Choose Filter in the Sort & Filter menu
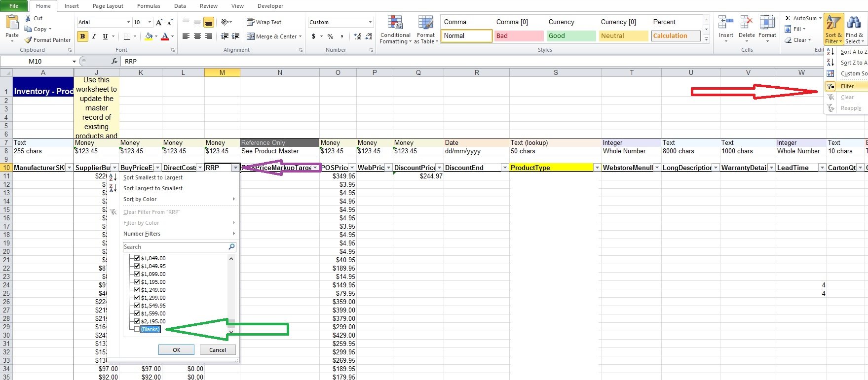Screen dimensions: 868x380 click(846, 86)
